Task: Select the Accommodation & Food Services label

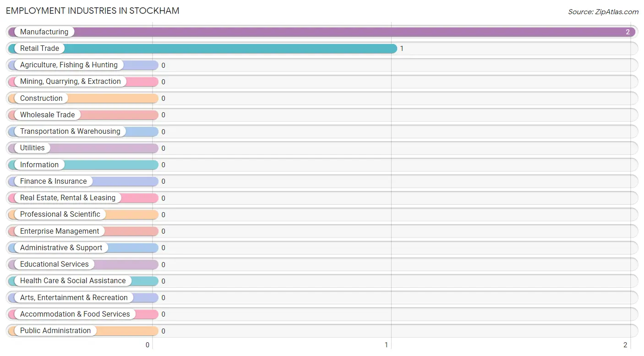Action: coord(75,314)
